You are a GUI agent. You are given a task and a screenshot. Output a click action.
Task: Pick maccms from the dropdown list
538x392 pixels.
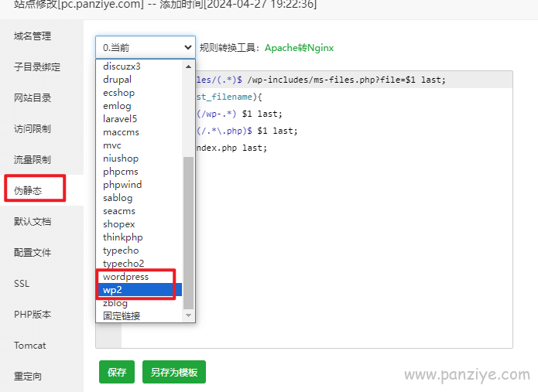click(x=139, y=132)
